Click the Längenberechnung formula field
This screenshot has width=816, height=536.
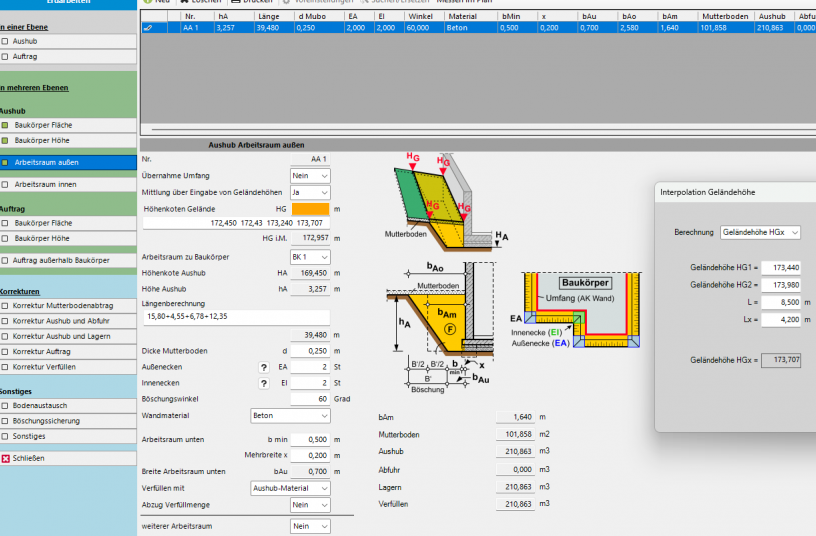coord(236,317)
